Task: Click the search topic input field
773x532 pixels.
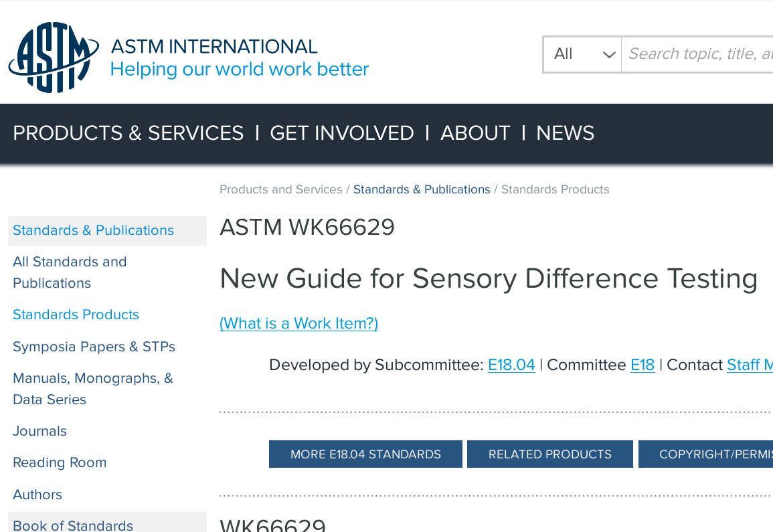Action: click(697, 54)
